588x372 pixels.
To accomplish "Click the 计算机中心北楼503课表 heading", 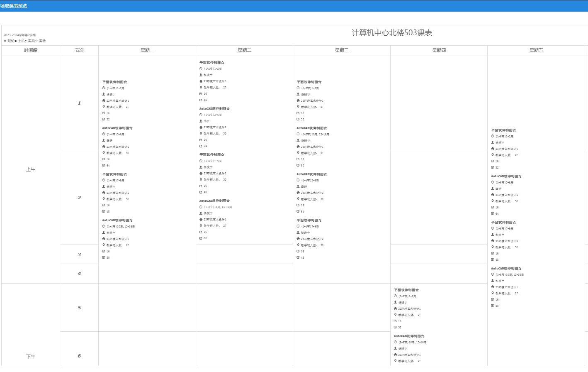I will tap(392, 33).
